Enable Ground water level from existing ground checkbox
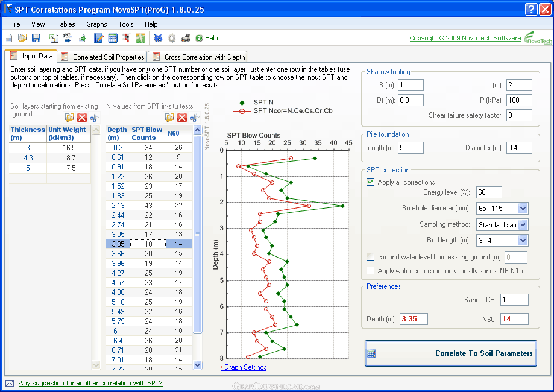 [370, 257]
